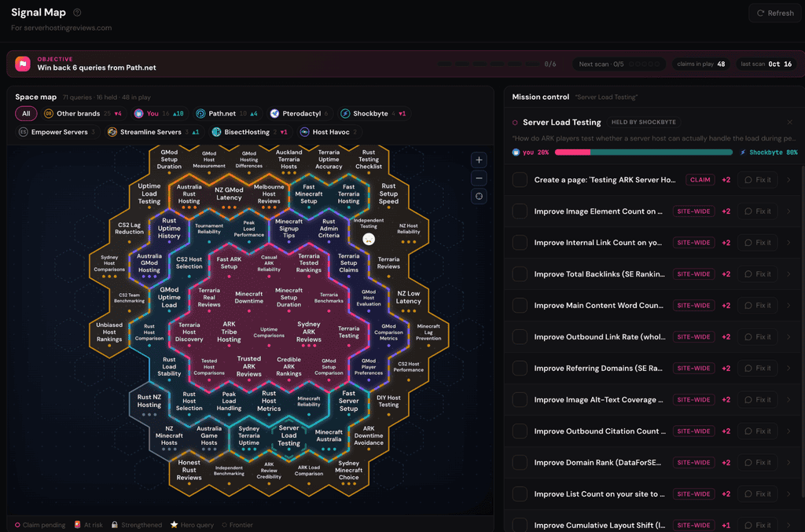Click the you vs Shockbyte share bar

coord(644,152)
